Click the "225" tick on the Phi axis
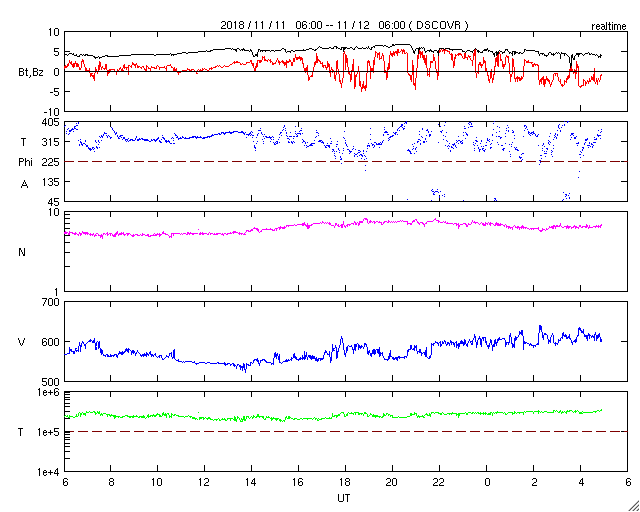The image size is (640, 512). pyautogui.click(x=51, y=162)
